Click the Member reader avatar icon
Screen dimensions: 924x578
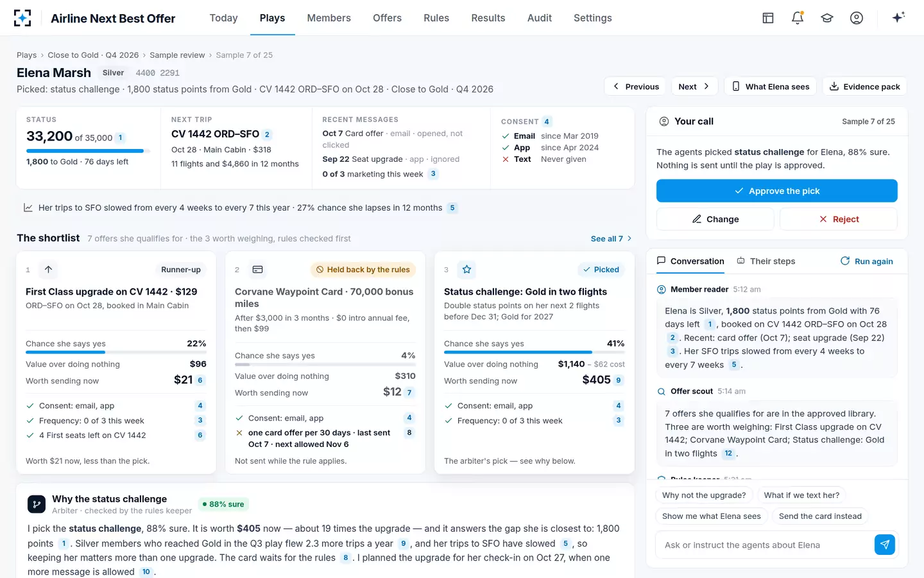tap(662, 290)
